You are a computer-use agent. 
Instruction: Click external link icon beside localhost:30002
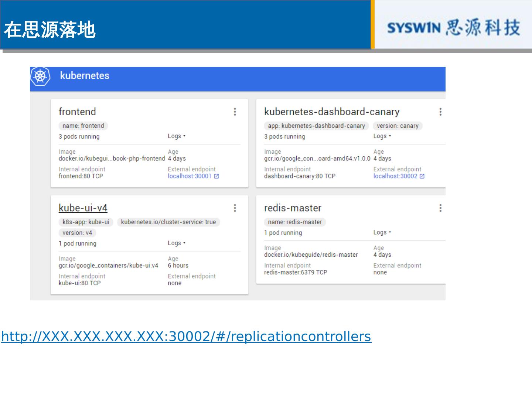(x=422, y=176)
